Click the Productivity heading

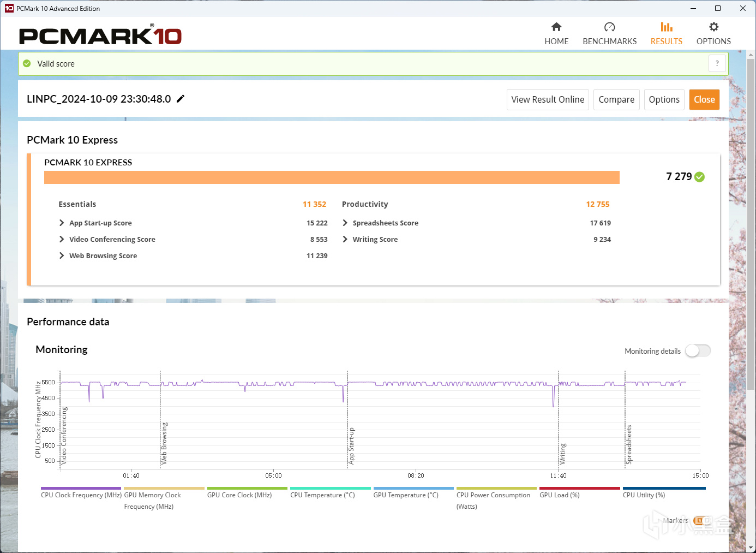(x=365, y=204)
